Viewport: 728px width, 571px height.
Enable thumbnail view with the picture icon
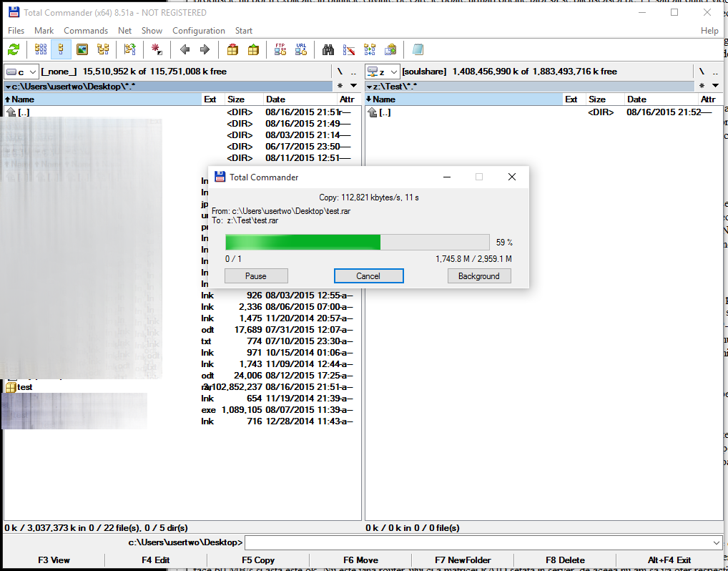coord(82,49)
